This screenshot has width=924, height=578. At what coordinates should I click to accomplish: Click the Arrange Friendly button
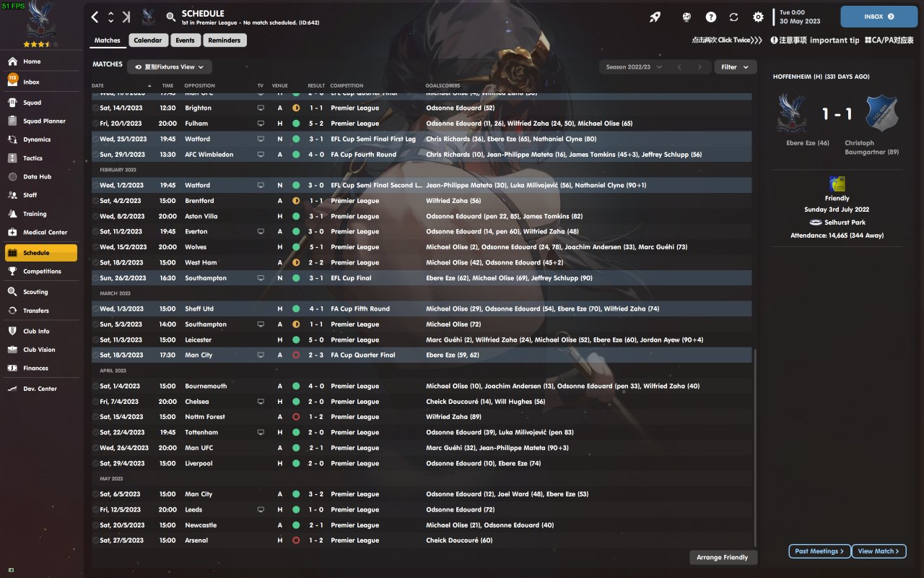tap(723, 558)
